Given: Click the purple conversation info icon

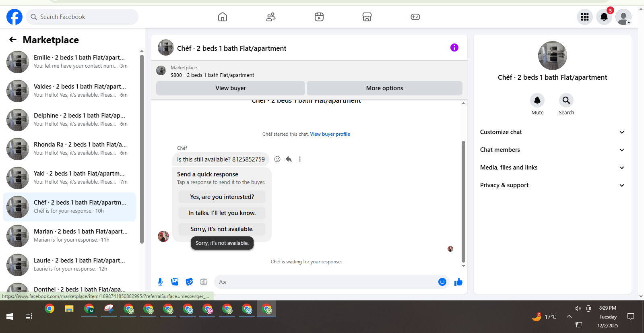Looking at the screenshot, I should (454, 48).
